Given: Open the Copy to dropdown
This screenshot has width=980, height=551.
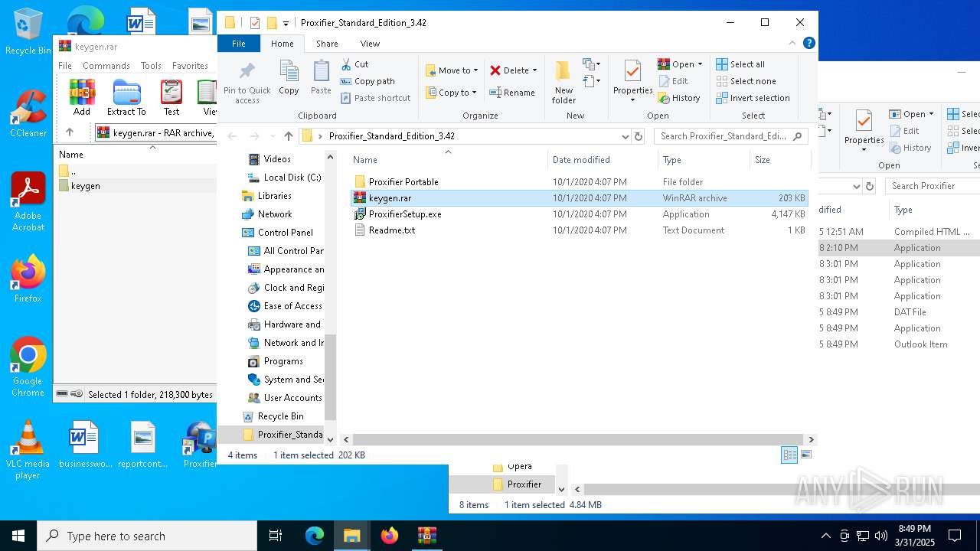Looking at the screenshot, I should pyautogui.click(x=451, y=93).
